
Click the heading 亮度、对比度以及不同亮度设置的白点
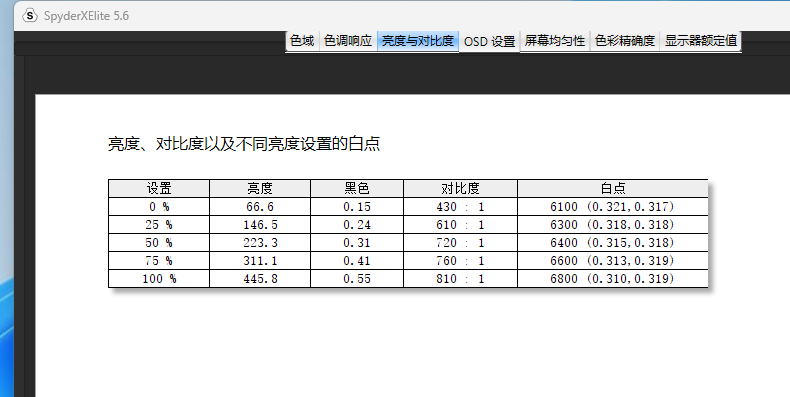coord(244,144)
